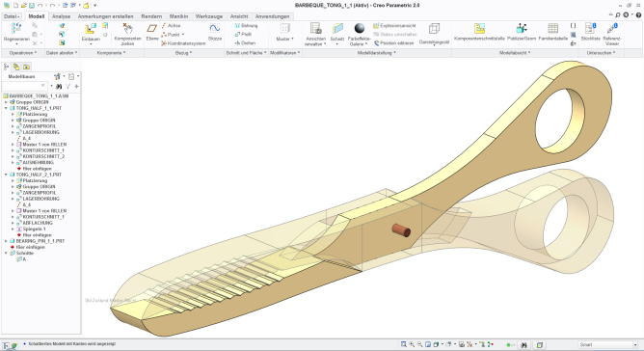The image size is (644, 351).
Task: Open the Datei menu
Action: click(12, 16)
